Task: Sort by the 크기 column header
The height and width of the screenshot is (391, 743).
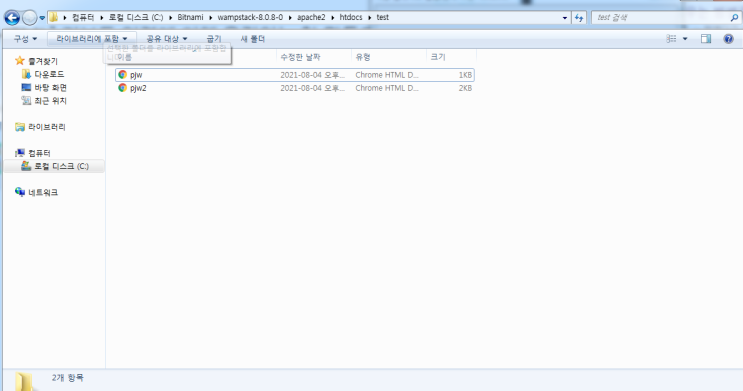Action: [x=438, y=57]
